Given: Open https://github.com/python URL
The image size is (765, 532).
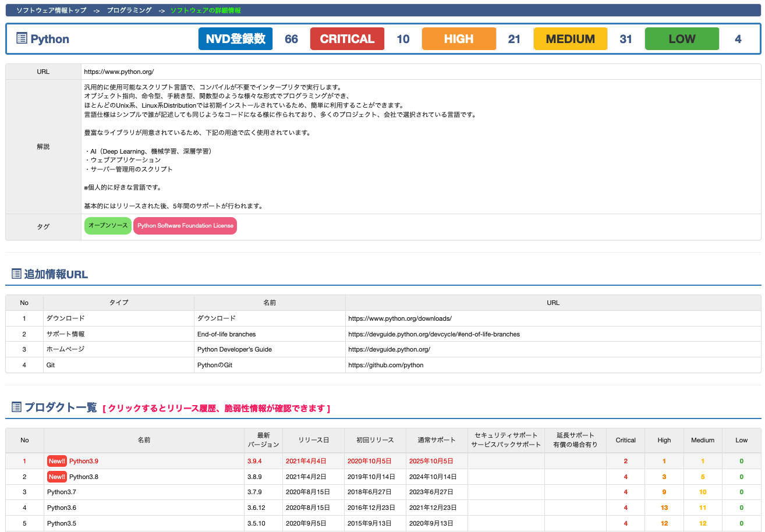Looking at the screenshot, I should 386,365.
